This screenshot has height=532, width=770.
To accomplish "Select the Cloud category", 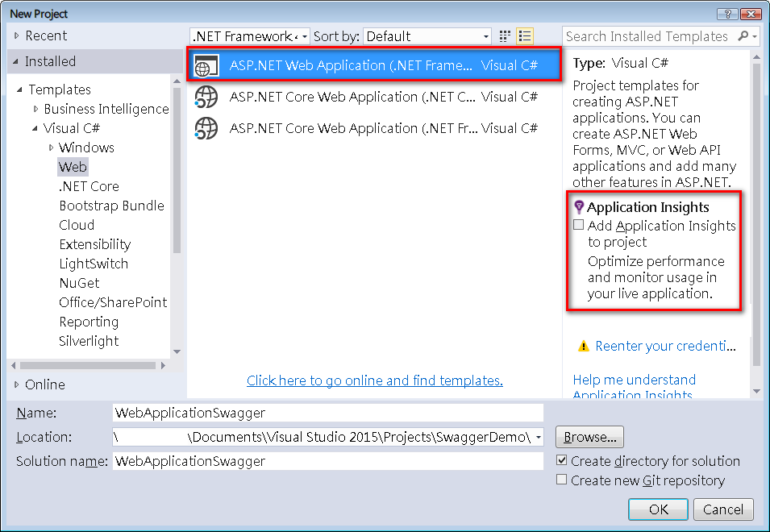I will click(77, 225).
